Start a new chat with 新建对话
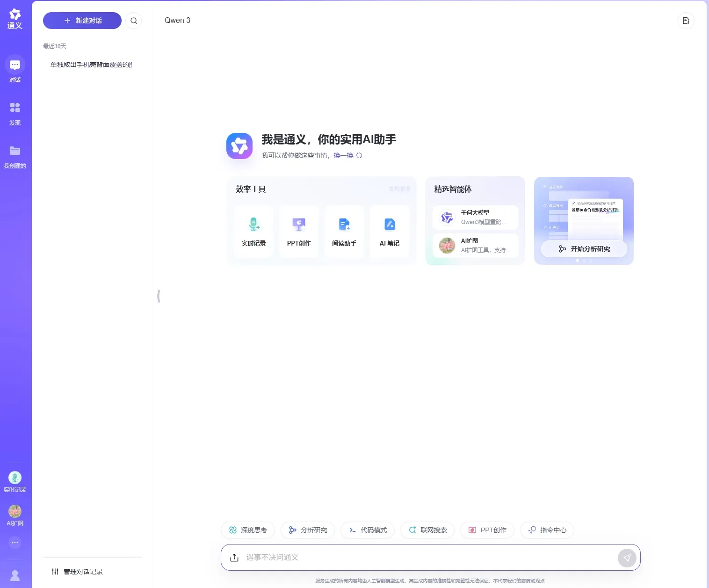Viewport: 709px width, 588px height. [x=82, y=21]
